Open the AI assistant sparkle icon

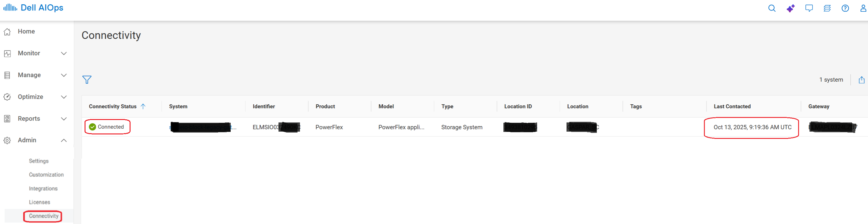790,8
